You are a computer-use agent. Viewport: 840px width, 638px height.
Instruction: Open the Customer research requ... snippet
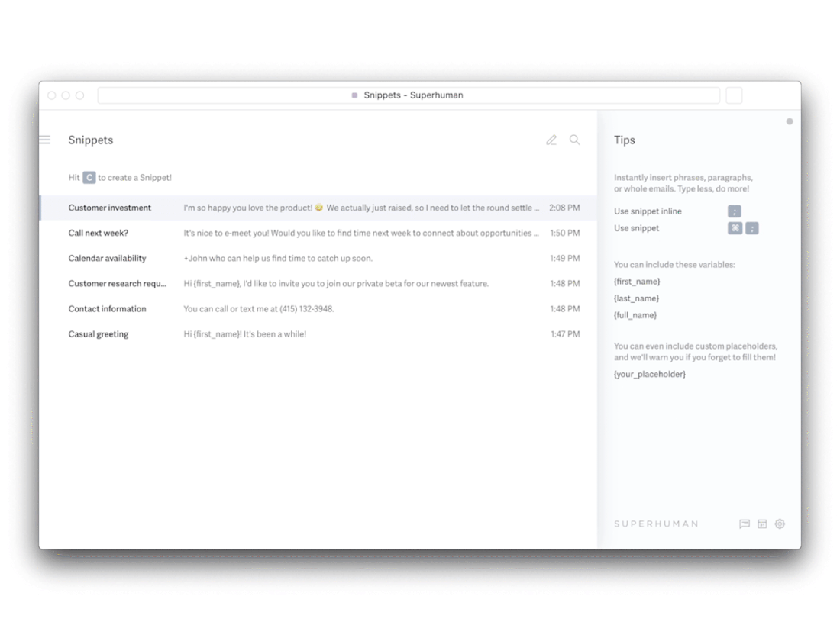coord(318,283)
